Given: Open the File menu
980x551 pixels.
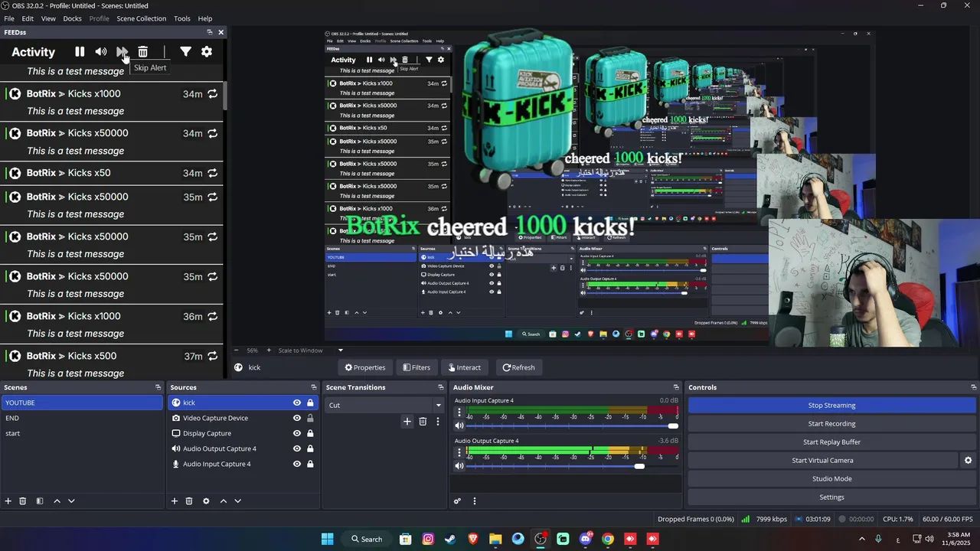Looking at the screenshot, I should pyautogui.click(x=9, y=18).
